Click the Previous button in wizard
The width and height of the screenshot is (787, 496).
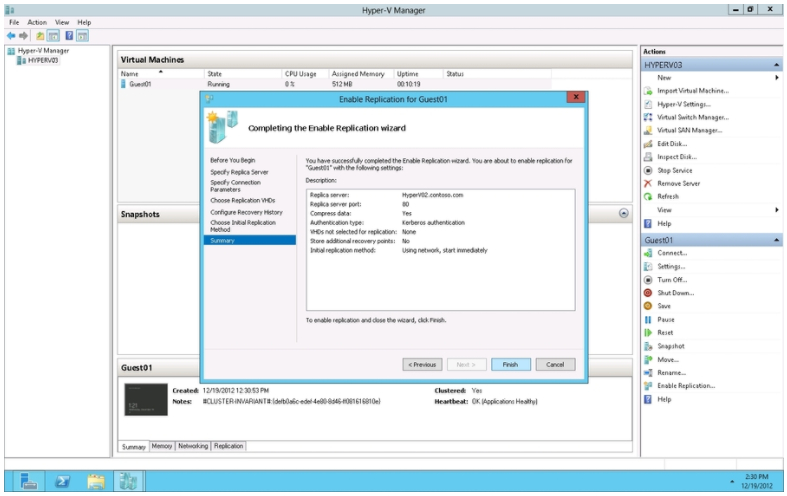[x=422, y=365]
